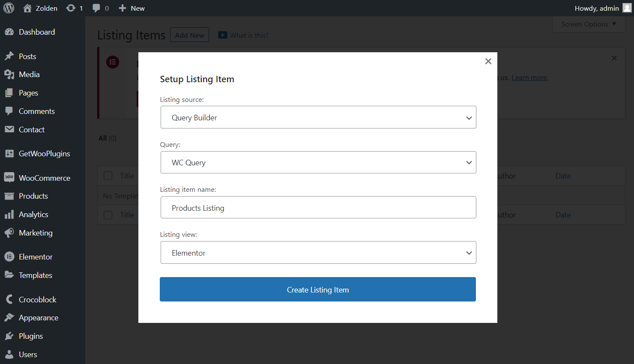Open the Listing view dropdown

point(318,253)
